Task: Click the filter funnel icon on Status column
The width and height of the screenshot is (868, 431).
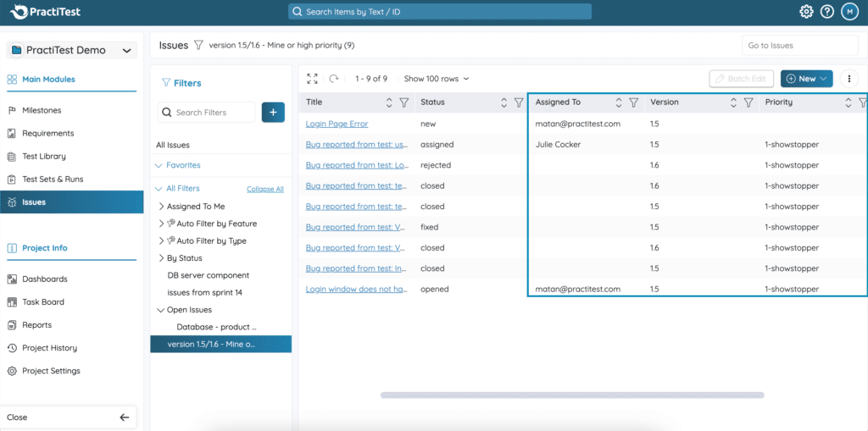Action: (519, 102)
